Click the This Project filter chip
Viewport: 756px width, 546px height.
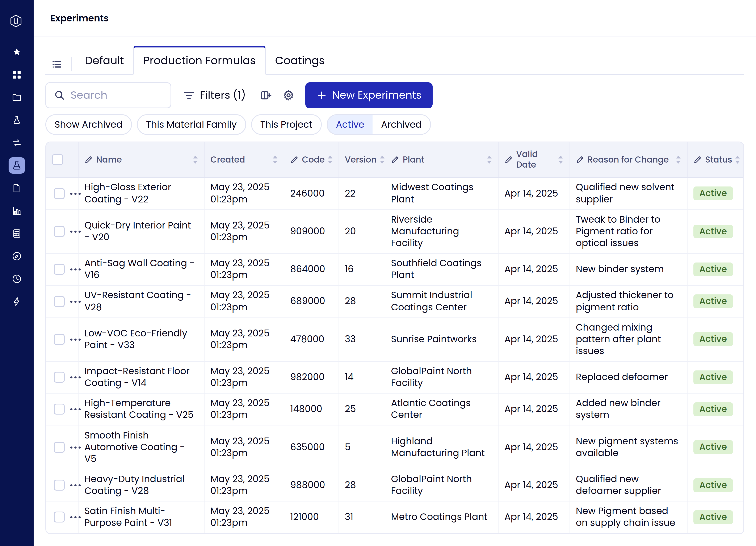(286, 125)
